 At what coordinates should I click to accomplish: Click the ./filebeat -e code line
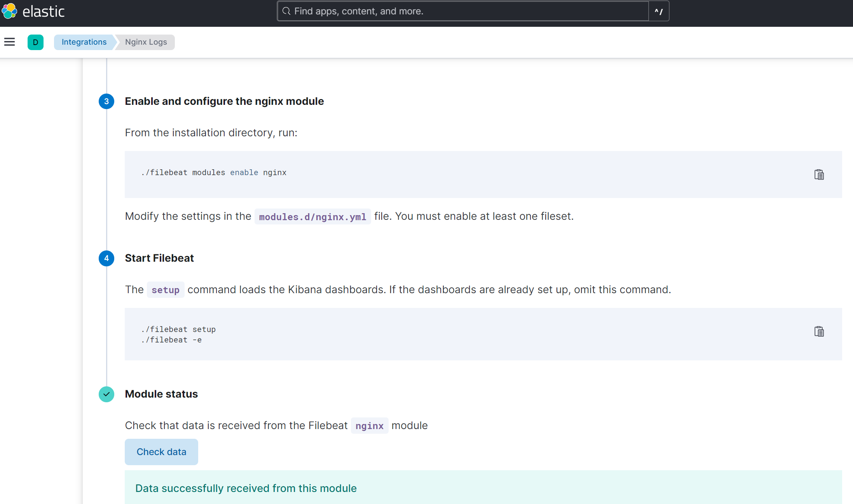[x=171, y=340]
